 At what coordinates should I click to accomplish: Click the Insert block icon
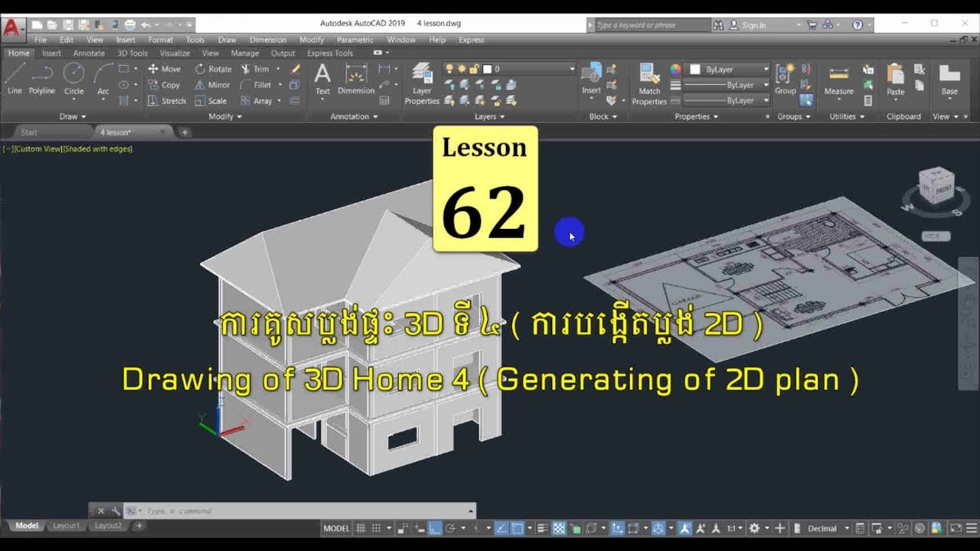coord(591,80)
